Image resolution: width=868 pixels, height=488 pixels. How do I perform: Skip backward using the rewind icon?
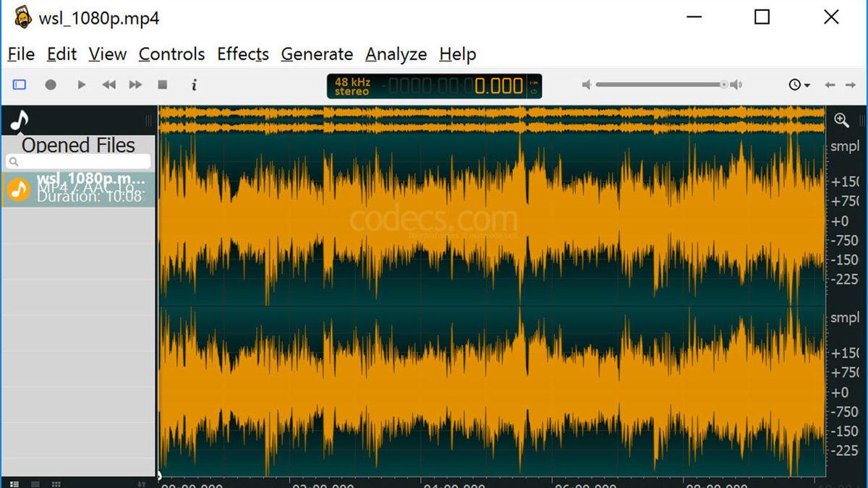pyautogui.click(x=109, y=85)
